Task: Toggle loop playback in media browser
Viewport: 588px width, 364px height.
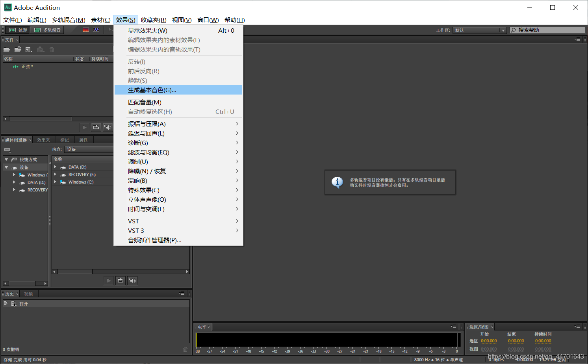Action: point(121,280)
